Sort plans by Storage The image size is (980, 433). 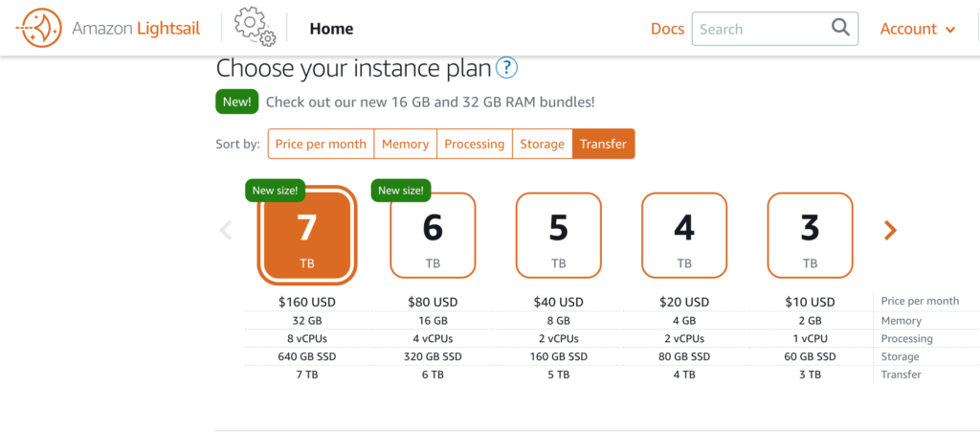(543, 144)
